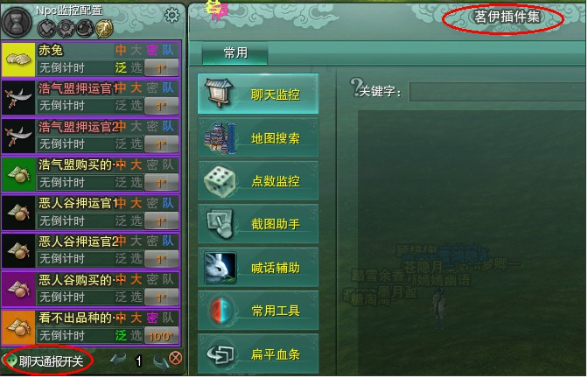Toggle 密 option in the 赤兔 row
The image size is (588, 378).
(152, 50)
